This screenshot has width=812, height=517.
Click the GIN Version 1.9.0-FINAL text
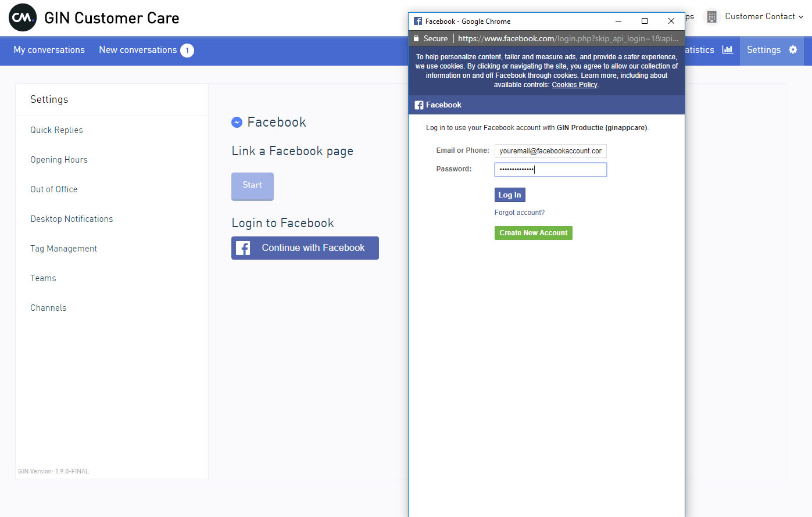(53, 471)
